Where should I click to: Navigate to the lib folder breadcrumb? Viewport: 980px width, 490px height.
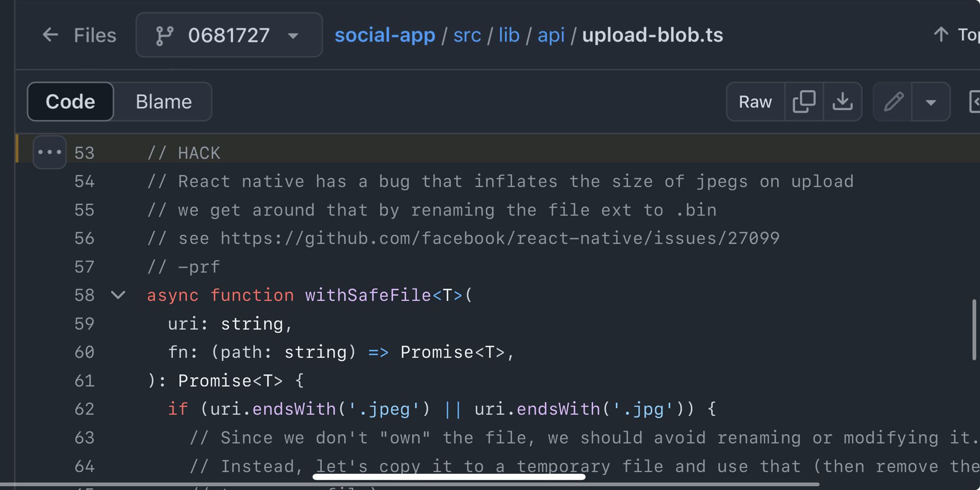509,35
